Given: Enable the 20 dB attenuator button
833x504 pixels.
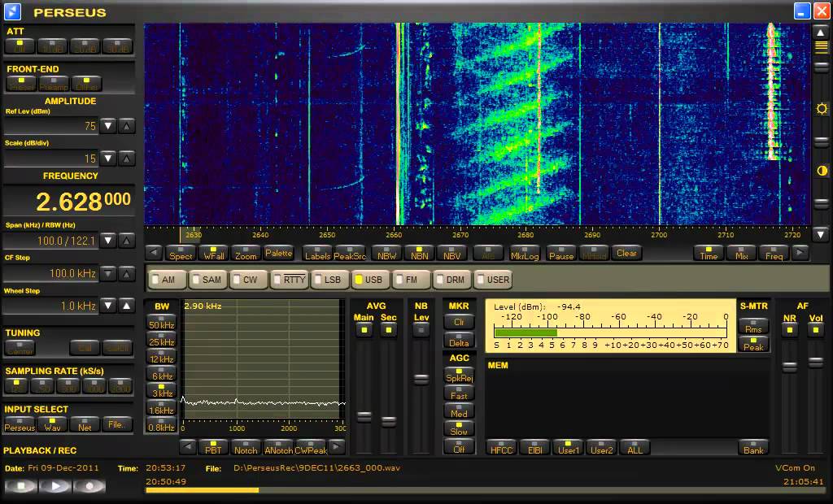Looking at the screenshot, I should (85, 46).
